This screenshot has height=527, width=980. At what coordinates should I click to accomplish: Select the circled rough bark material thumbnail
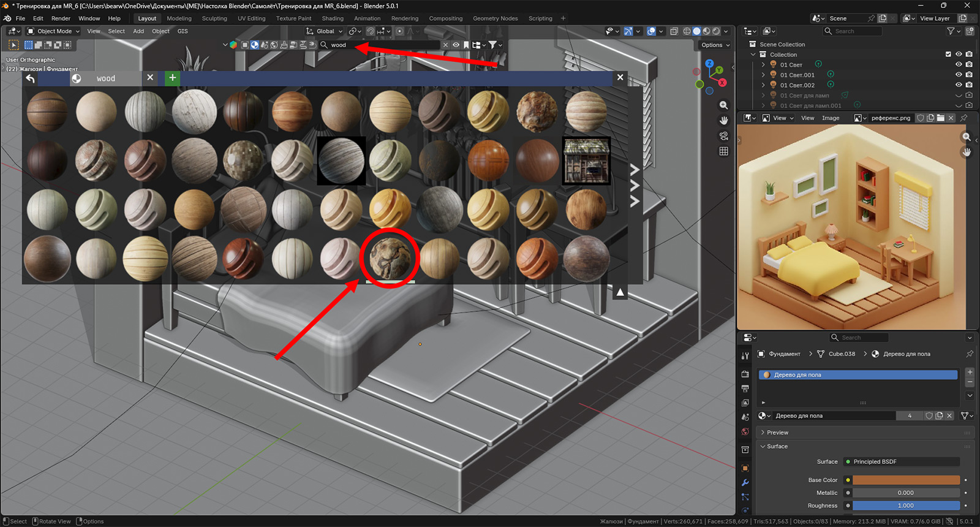[x=390, y=257]
